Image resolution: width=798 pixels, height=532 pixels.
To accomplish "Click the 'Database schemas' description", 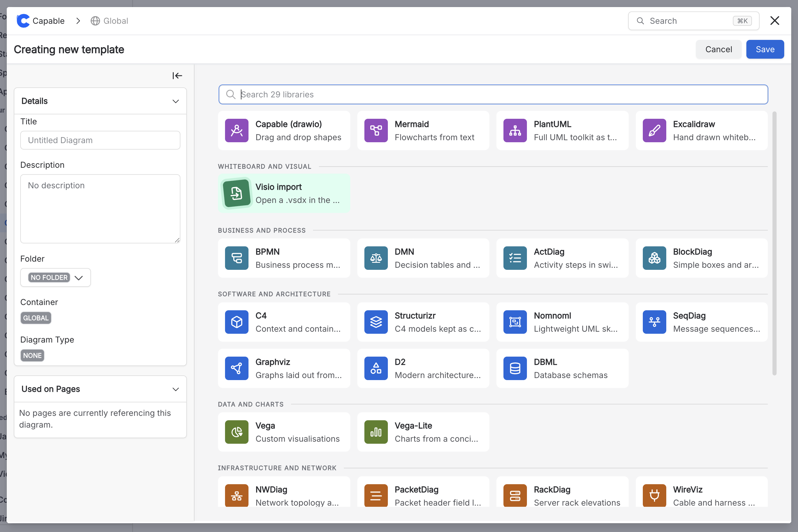I will point(571,375).
